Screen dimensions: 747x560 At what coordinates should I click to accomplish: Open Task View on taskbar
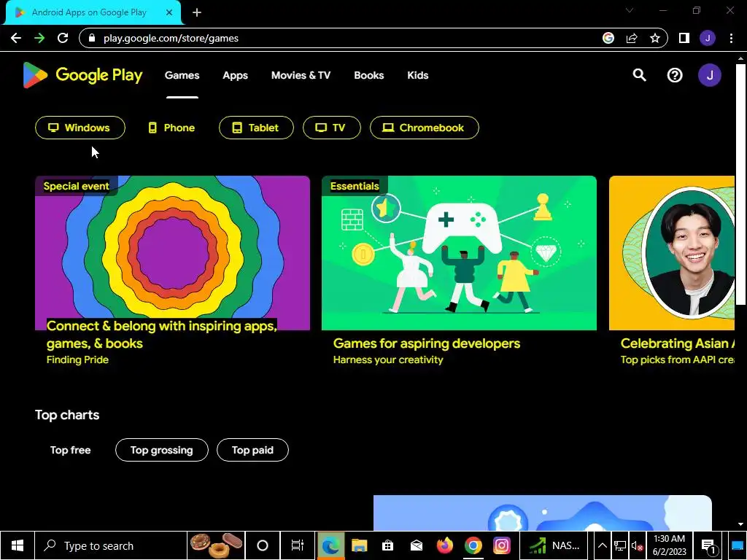(x=298, y=545)
